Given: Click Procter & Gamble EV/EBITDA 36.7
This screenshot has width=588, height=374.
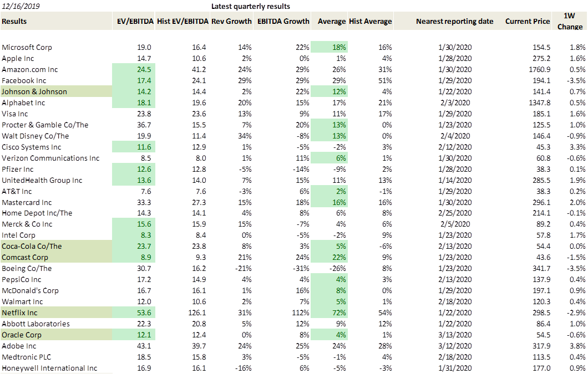Looking at the screenshot, I should click(144, 125).
